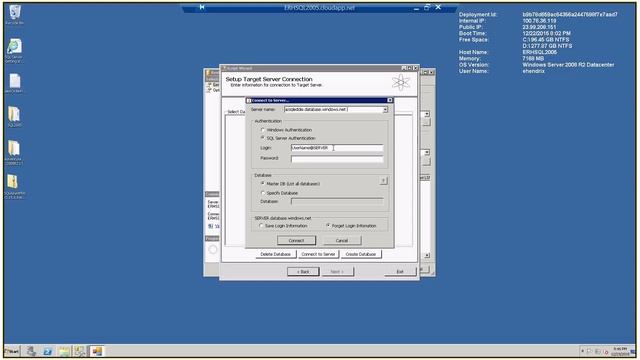Open the SQLAzureMW zip folder on the desktop
Screen dimensions: 640x360
[x=14, y=187]
